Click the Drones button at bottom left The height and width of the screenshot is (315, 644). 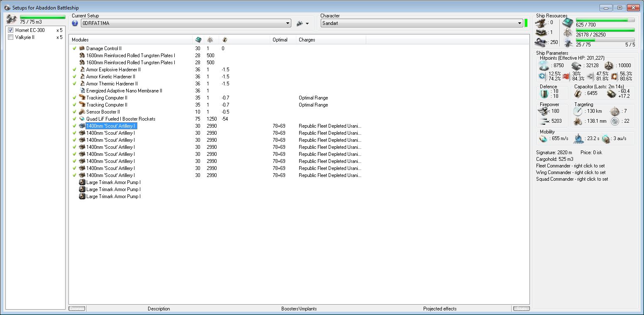[77, 309]
